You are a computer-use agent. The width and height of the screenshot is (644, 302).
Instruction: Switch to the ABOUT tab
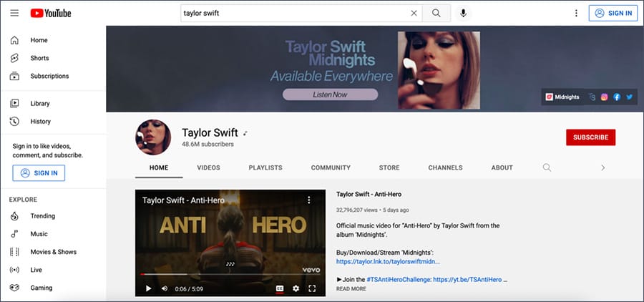502,167
